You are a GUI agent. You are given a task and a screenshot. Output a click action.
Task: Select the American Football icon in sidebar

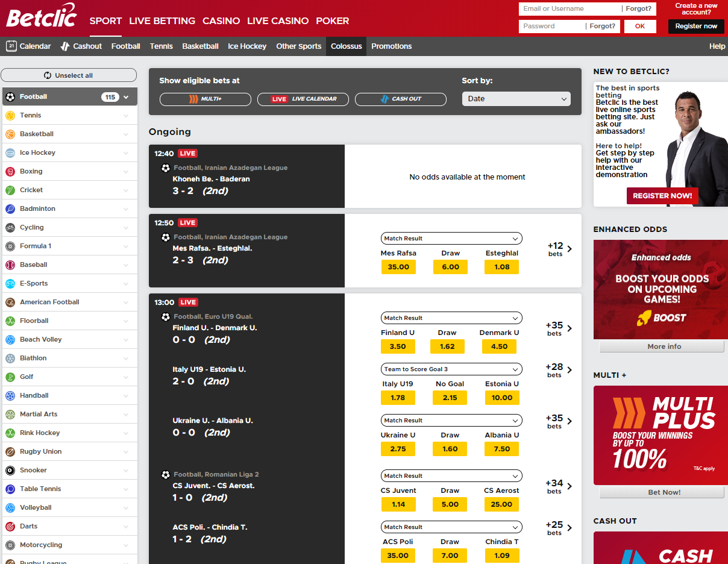(x=10, y=302)
